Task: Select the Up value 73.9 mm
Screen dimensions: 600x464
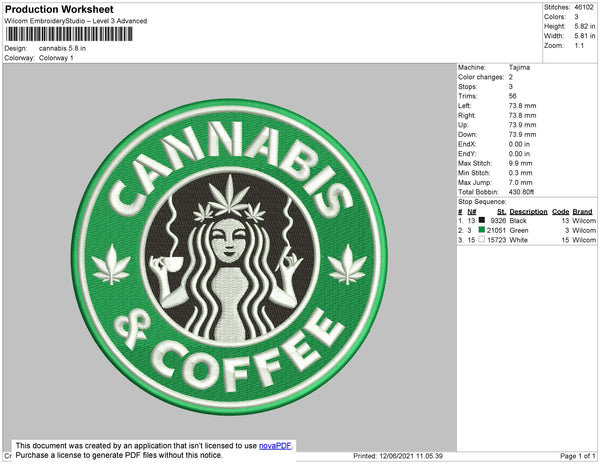Action: (x=522, y=125)
